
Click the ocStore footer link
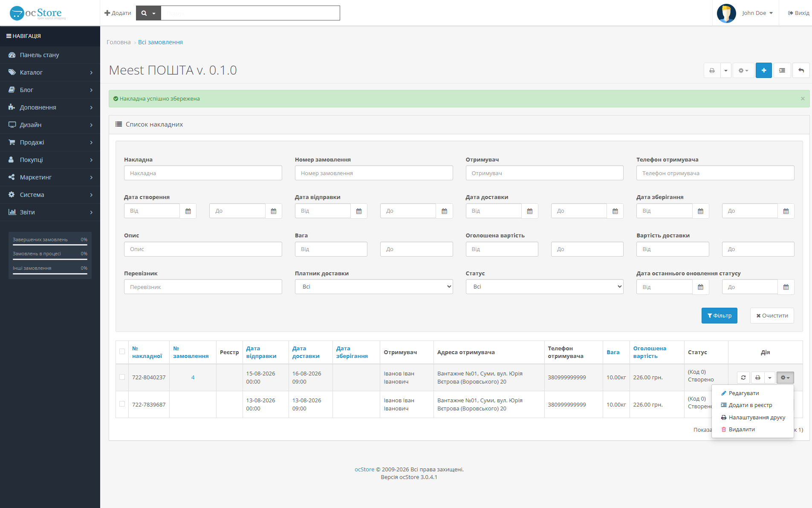(364, 470)
